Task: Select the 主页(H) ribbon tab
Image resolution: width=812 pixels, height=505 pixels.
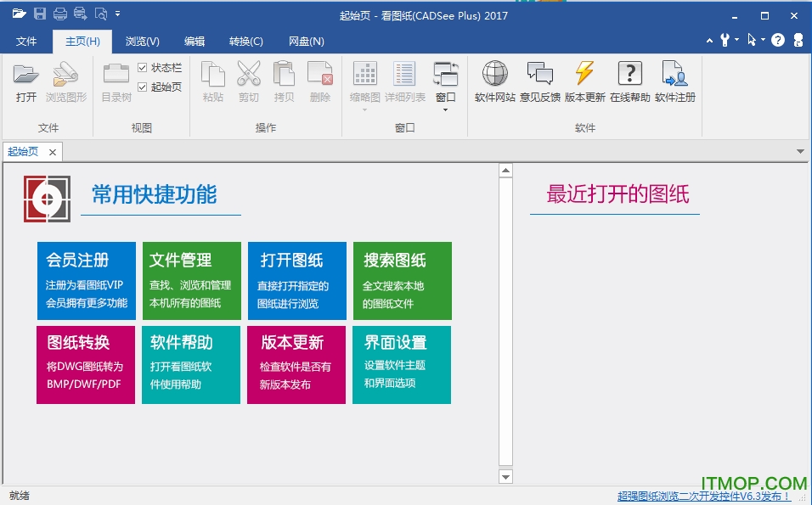Action: [82, 42]
